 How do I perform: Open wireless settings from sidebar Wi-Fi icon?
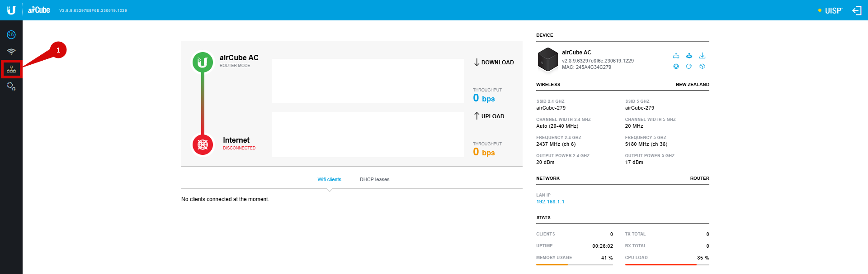pyautogui.click(x=11, y=52)
